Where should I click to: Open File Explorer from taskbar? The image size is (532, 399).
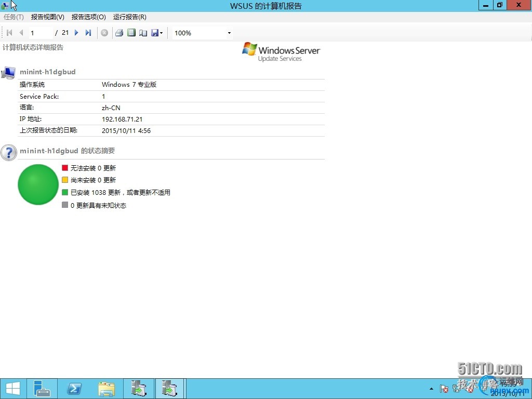(106, 389)
